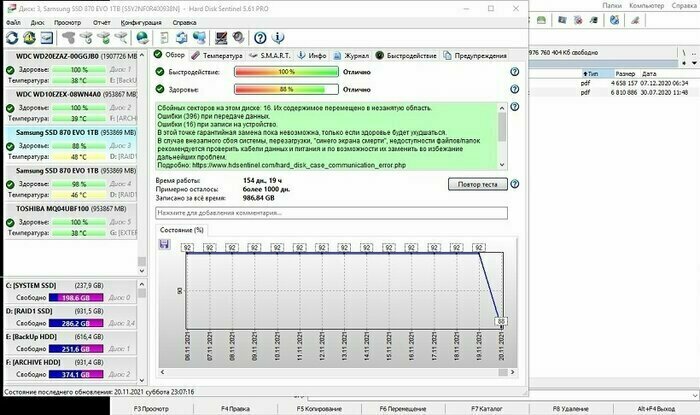The image size is (700, 415).
Task: Select the WDC WD10EZEX-08WN4A0 disk
Action: click(x=69, y=107)
